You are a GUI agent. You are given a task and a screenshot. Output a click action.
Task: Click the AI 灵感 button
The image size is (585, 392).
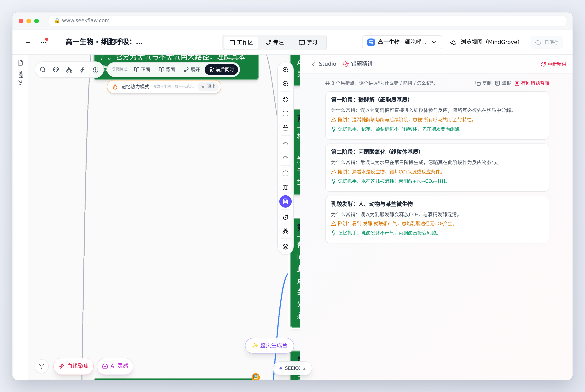[115, 366]
